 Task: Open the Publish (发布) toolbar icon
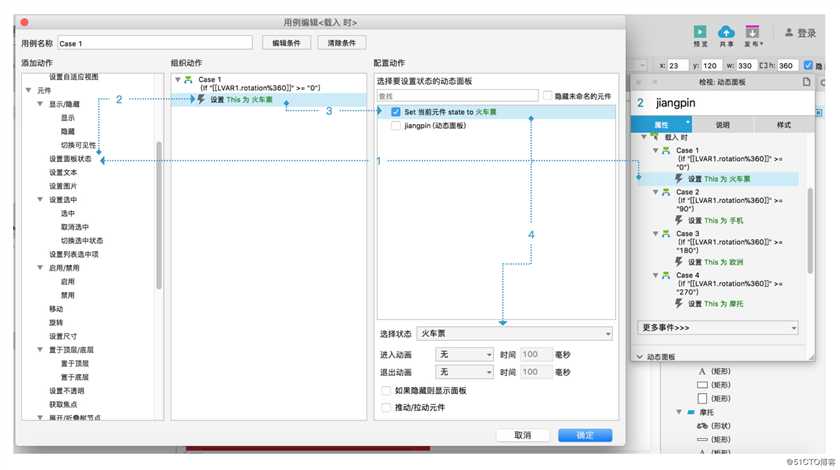point(752,32)
